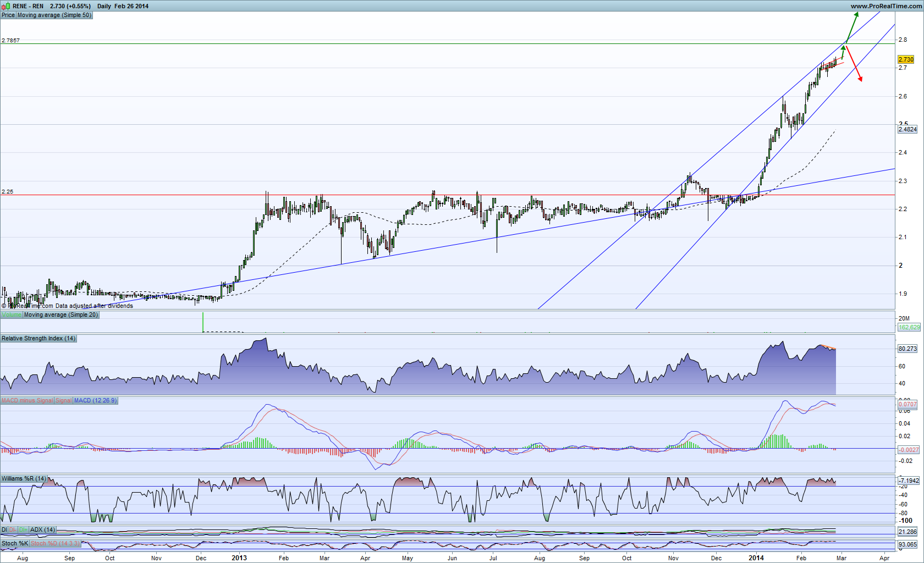Open the Price label settings
Viewport: 924px width, 563px height.
click(x=8, y=15)
